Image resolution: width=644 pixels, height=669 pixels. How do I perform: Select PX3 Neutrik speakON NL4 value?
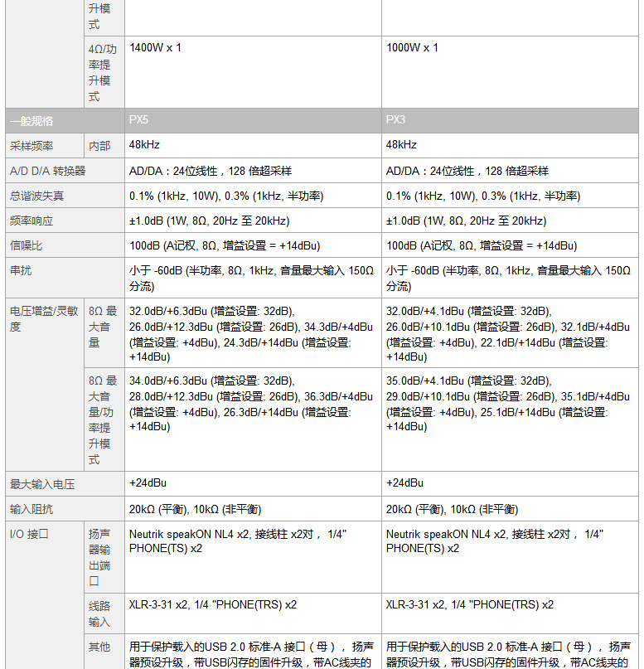pos(510,557)
